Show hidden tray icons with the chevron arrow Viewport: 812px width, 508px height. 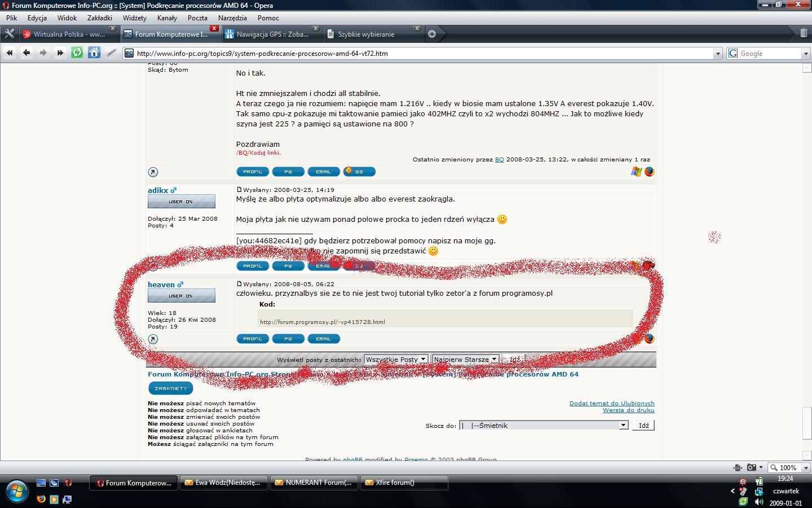pos(733,491)
